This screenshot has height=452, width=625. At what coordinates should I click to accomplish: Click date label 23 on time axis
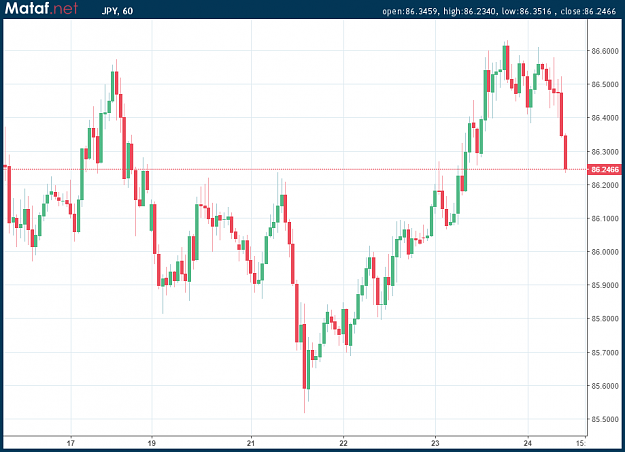pos(435,443)
